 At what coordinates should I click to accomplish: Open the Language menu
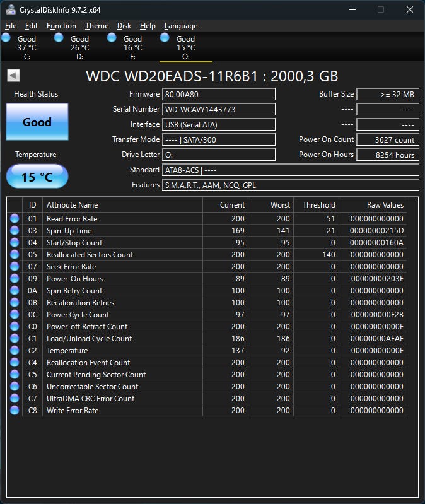[180, 26]
